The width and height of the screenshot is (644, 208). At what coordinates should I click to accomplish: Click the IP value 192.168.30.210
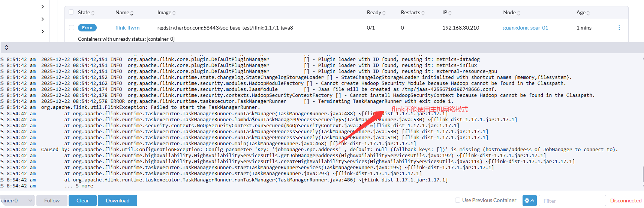[x=461, y=28]
